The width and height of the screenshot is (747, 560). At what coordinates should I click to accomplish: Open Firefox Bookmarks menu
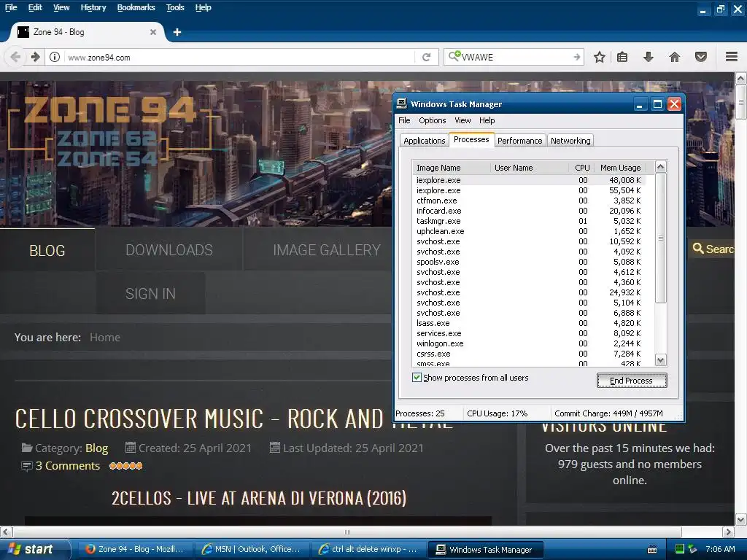[136, 7]
